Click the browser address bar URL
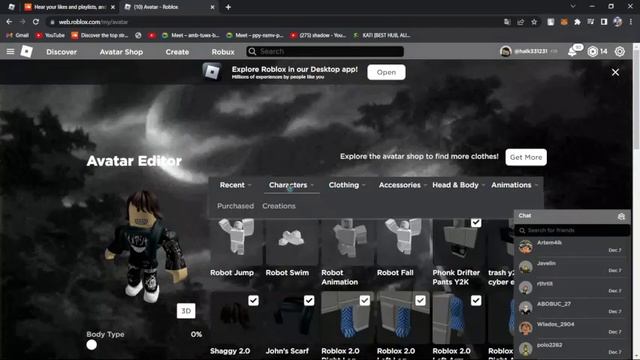Screen dimensions: 640x360 point(93,22)
